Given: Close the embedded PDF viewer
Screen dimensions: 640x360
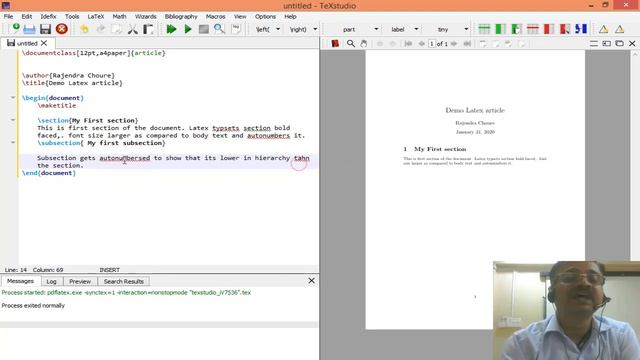Looking at the screenshot, I should [x=632, y=43].
